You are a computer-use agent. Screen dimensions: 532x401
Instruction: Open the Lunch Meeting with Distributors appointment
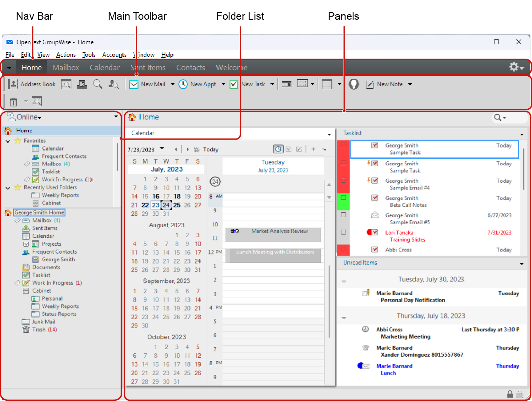(273, 256)
